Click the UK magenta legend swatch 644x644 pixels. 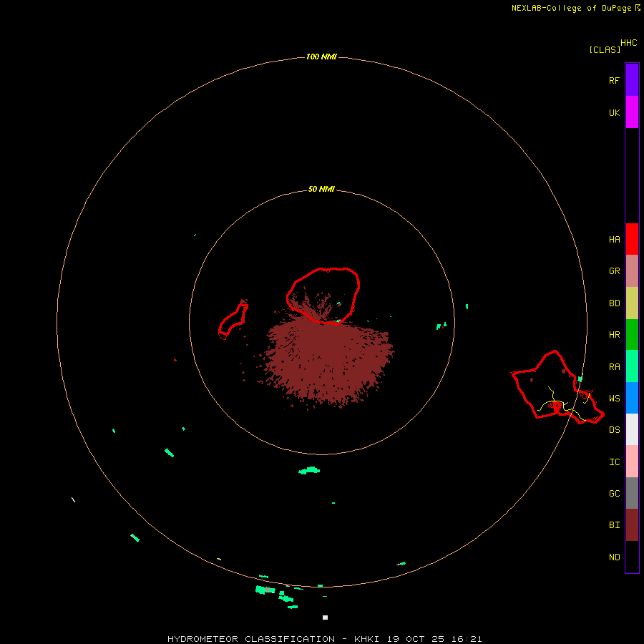(x=632, y=112)
